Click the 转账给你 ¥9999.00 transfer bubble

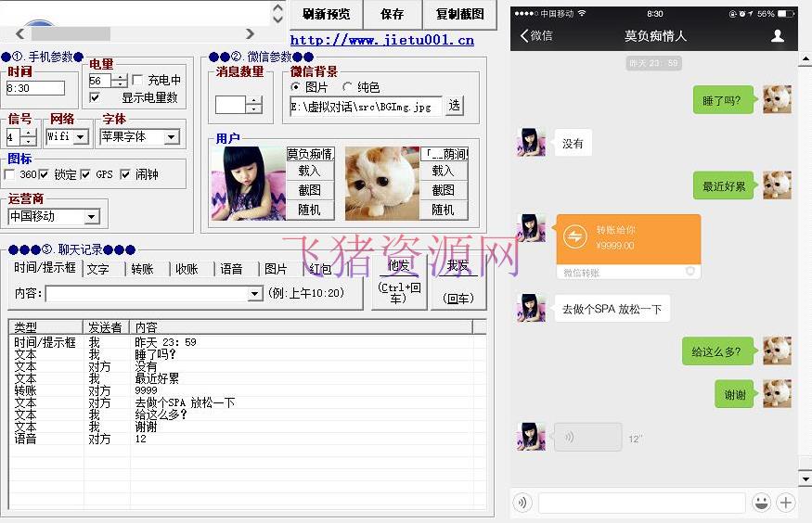(x=628, y=247)
